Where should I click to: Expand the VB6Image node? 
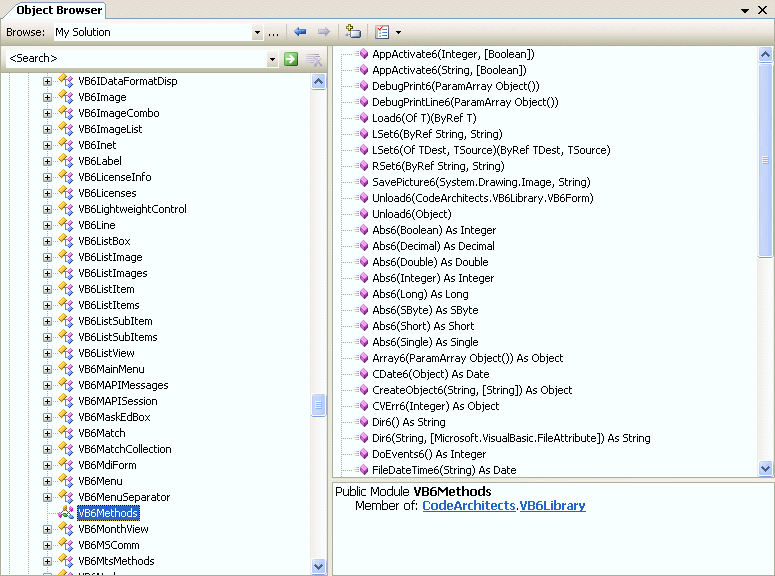[x=47, y=97]
